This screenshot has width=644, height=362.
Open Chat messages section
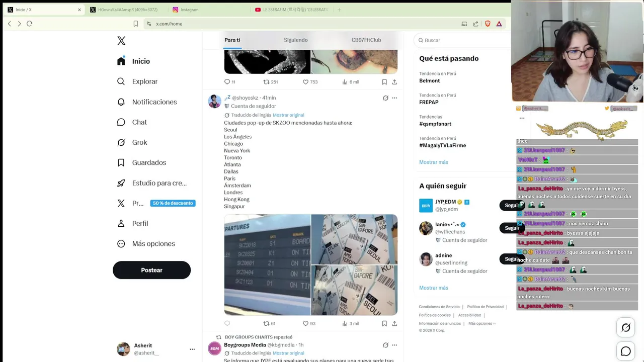pyautogui.click(x=131, y=122)
